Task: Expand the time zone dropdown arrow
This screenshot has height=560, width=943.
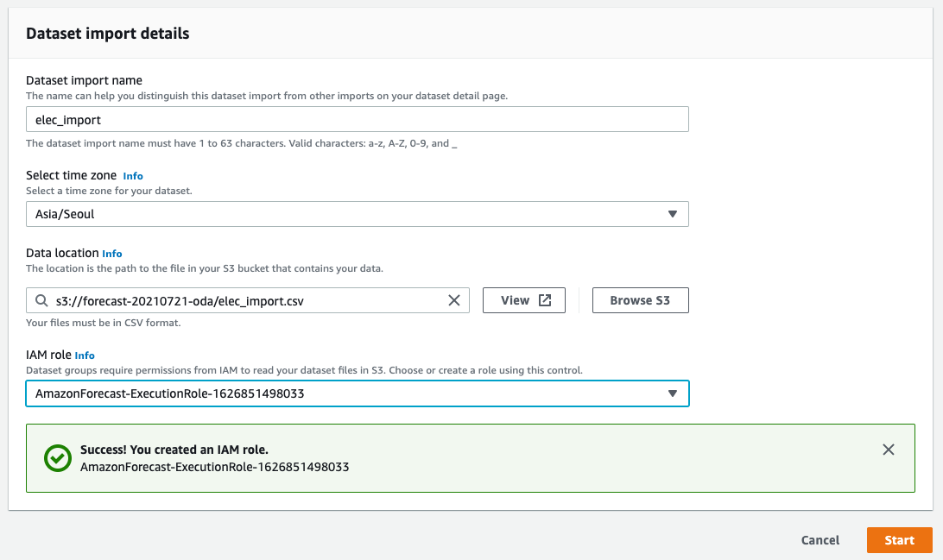Action: click(673, 214)
